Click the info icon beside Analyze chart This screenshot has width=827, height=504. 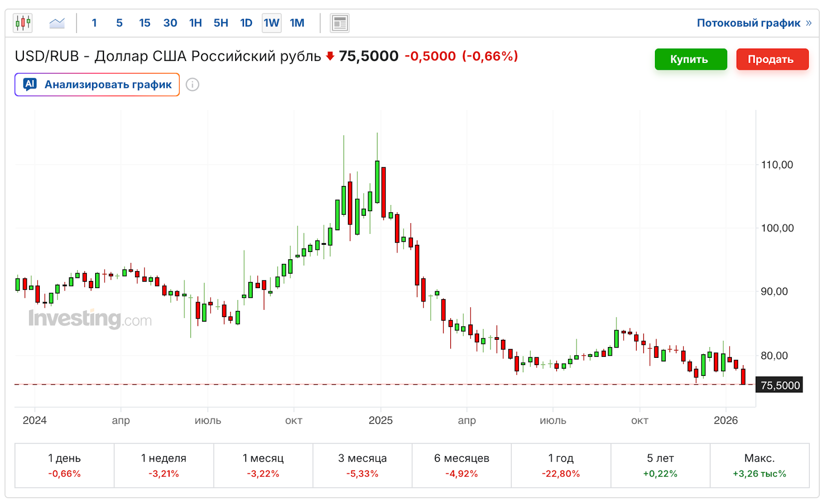(192, 85)
